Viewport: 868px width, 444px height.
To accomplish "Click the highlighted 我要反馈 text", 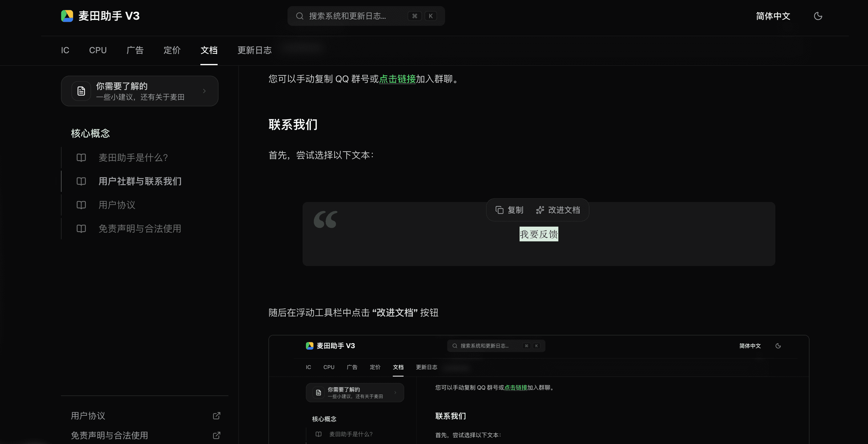I will click(538, 234).
